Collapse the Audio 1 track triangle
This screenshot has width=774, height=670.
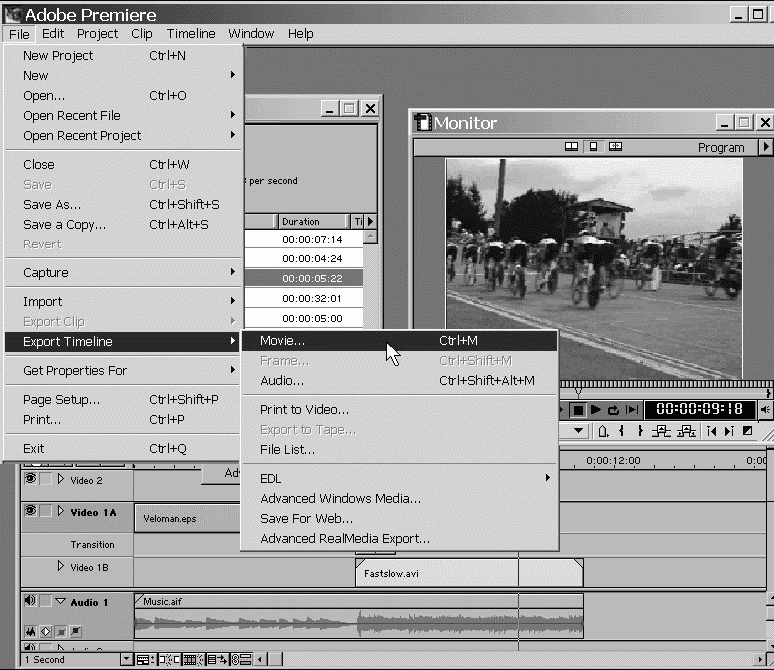pyautogui.click(x=60, y=602)
